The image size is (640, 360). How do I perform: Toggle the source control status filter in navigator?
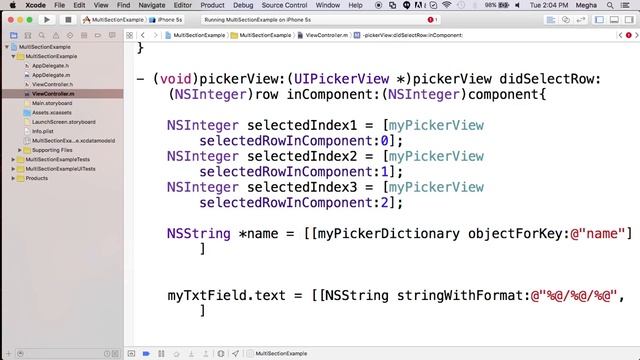116,353
